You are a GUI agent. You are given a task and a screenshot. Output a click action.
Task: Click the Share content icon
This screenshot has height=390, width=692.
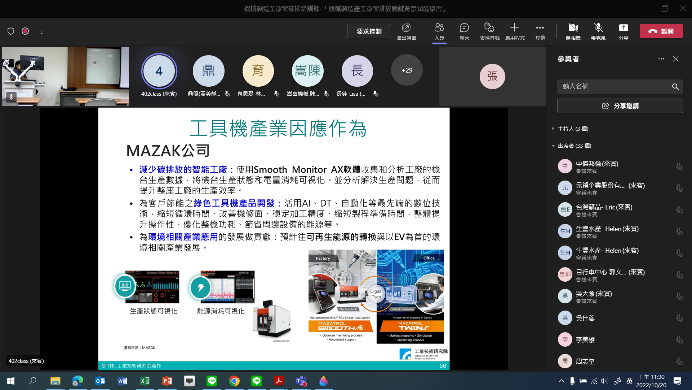(x=623, y=31)
